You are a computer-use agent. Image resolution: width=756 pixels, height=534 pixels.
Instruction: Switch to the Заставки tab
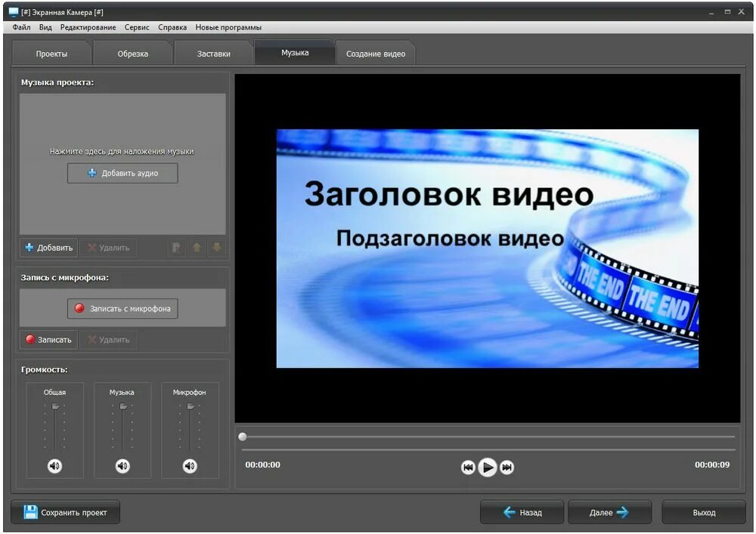tap(214, 54)
